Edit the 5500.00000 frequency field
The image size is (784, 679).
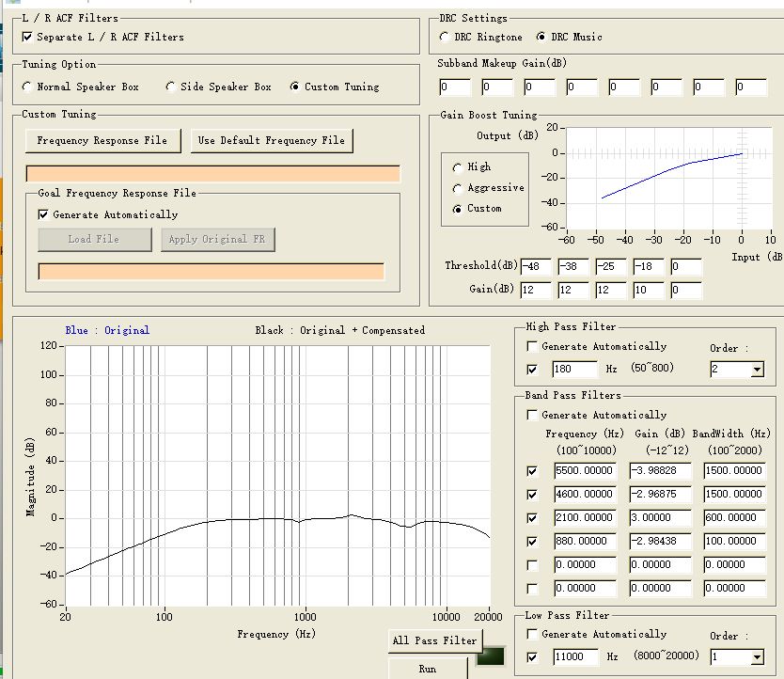tap(585, 470)
